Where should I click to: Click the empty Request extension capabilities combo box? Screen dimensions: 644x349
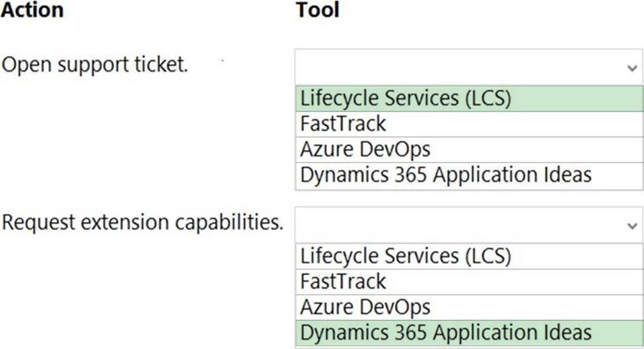[x=468, y=225]
